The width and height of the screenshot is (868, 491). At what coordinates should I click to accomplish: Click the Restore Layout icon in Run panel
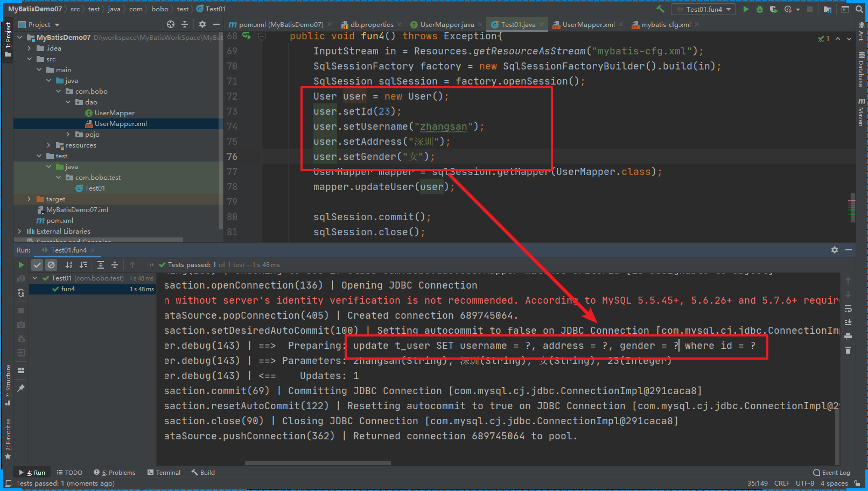click(x=21, y=370)
